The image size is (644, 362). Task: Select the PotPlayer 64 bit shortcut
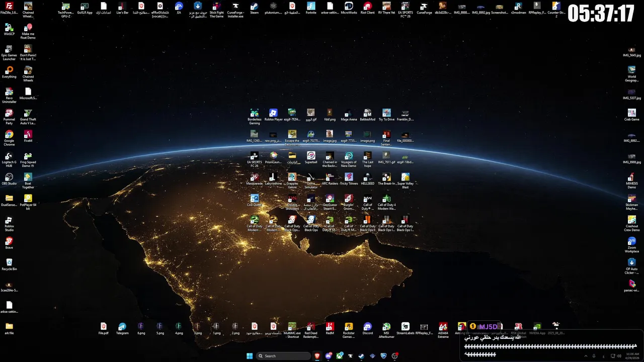tap(28, 202)
